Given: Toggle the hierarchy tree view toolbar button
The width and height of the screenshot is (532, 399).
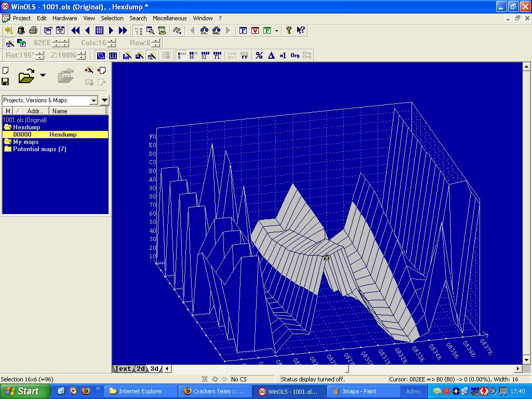Looking at the screenshot, I should click(138, 31).
